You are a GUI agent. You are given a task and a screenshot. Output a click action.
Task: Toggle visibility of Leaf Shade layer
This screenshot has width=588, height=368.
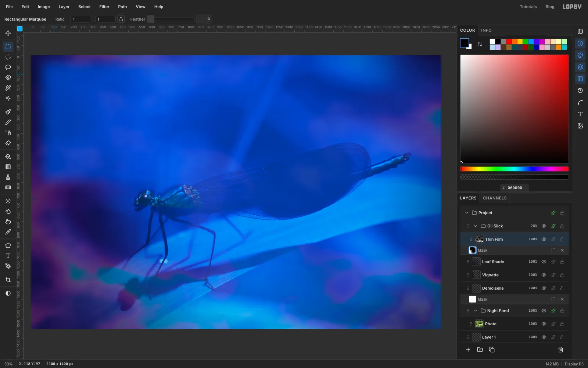pos(544,262)
